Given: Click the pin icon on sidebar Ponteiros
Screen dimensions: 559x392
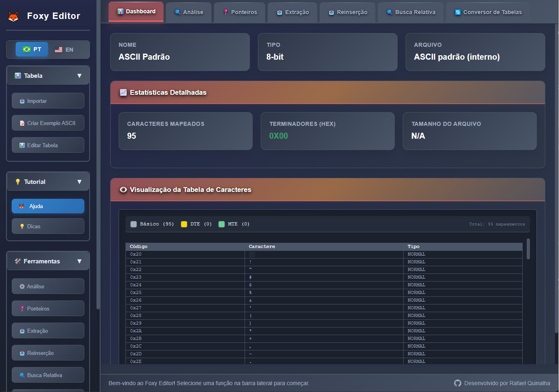Looking at the screenshot, I should [22, 309].
